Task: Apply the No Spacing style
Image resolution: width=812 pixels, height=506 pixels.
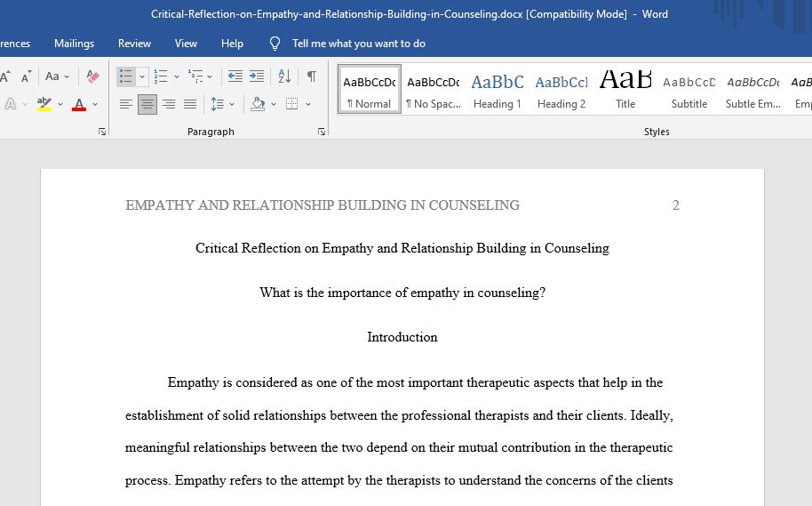Action: pyautogui.click(x=434, y=89)
